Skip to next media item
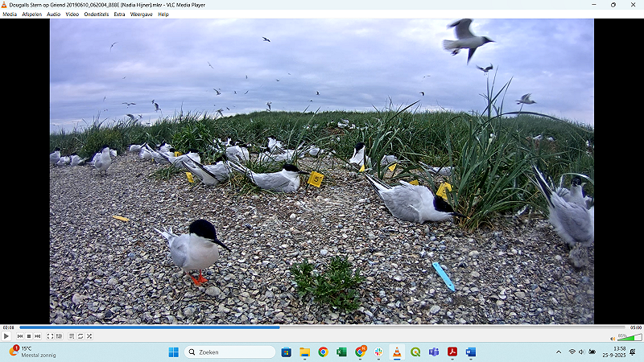 coord(37,336)
